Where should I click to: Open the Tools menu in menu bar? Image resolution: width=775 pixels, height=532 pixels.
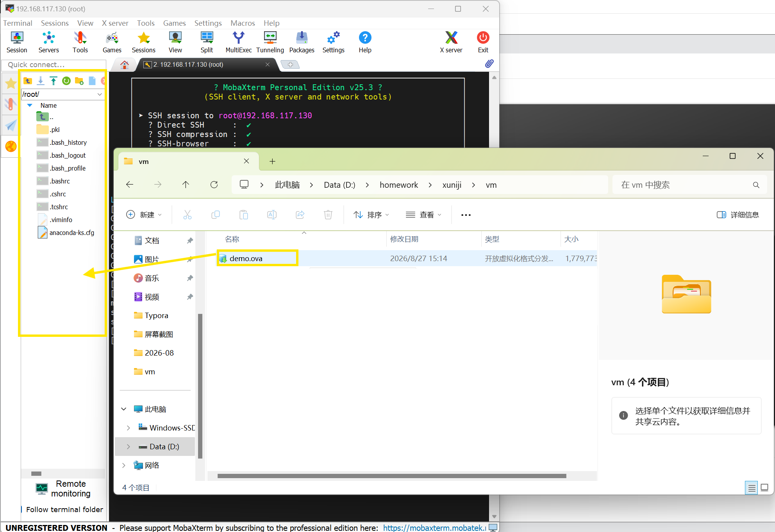click(x=146, y=23)
